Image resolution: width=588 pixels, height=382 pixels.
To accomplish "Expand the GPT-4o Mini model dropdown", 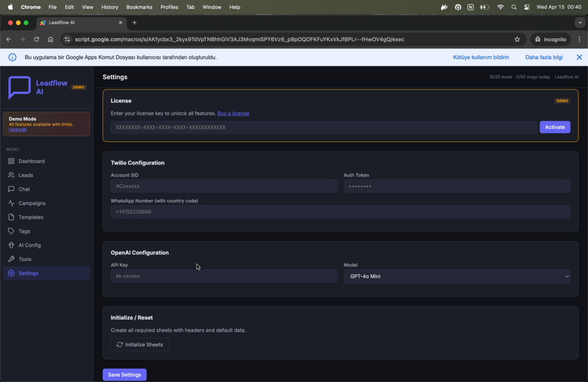I will 457,276.
